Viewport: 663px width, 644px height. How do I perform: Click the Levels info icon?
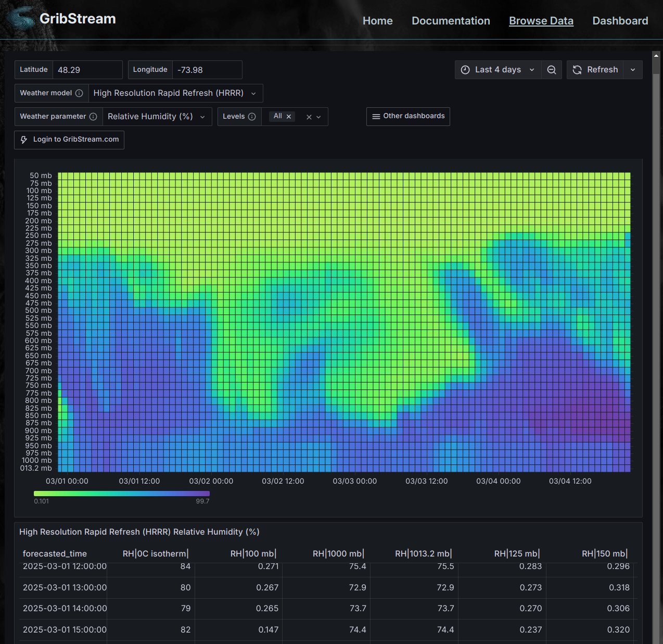(x=252, y=117)
